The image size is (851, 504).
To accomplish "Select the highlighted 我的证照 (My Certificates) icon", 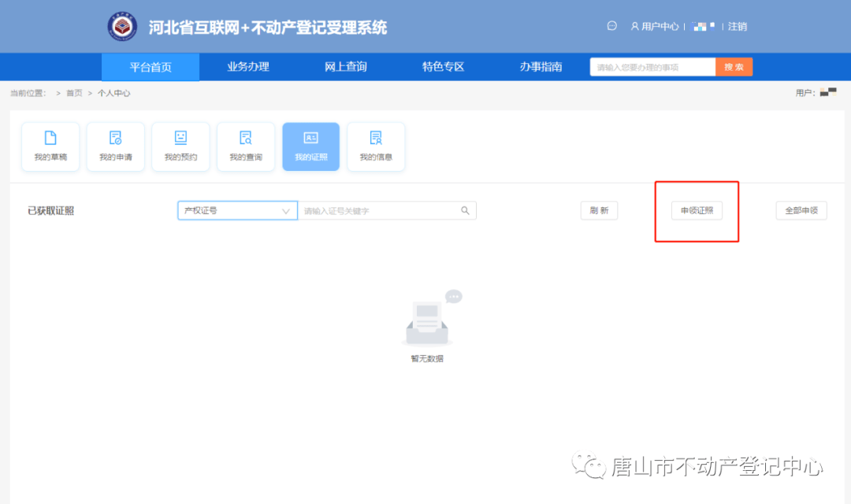I will 310,146.
